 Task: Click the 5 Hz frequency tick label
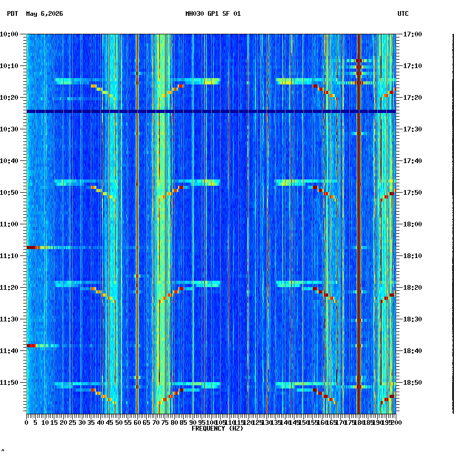[36, 423]
